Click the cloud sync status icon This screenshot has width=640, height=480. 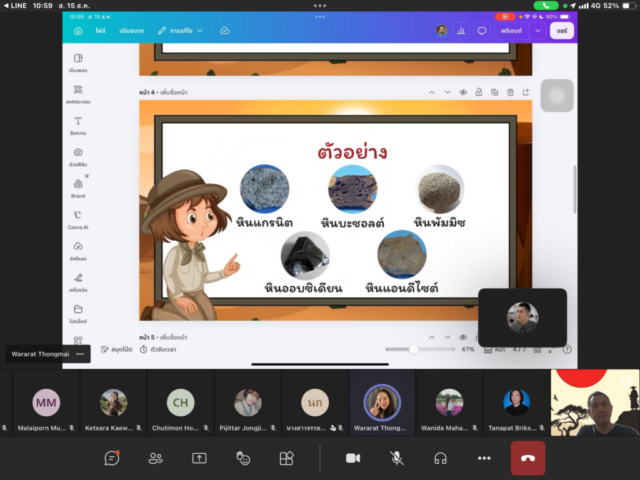click(225, 31)
